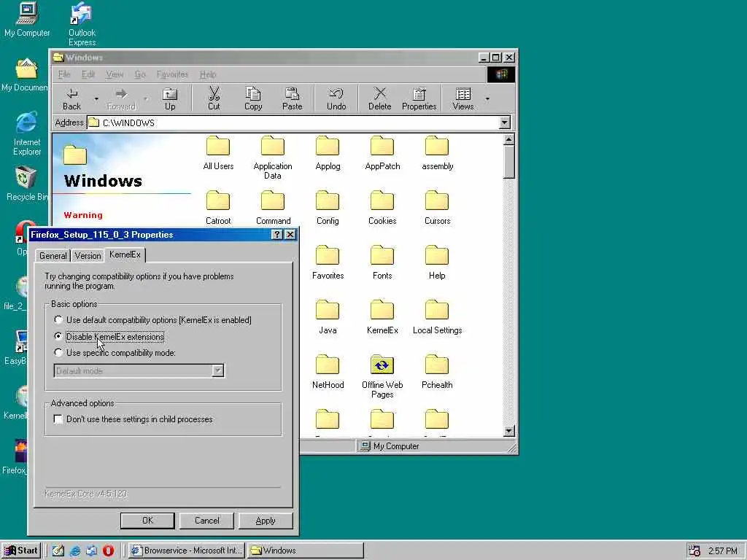The image size is (747, 560).
Task: Click Apply in the properties dialog
Action: [x=266, y=521]
